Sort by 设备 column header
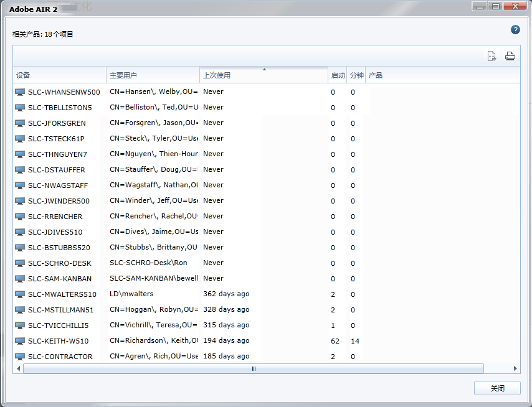The image size is (532, 407). tap(59, 75)
